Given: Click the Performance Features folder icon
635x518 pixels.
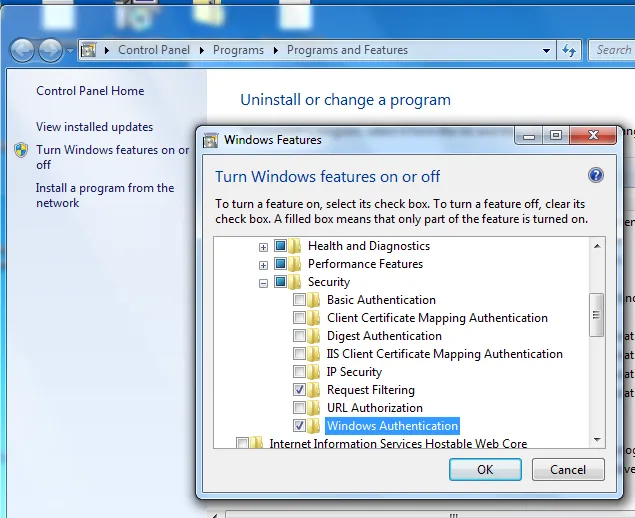Looking at the screenshot, I should 295,264.
